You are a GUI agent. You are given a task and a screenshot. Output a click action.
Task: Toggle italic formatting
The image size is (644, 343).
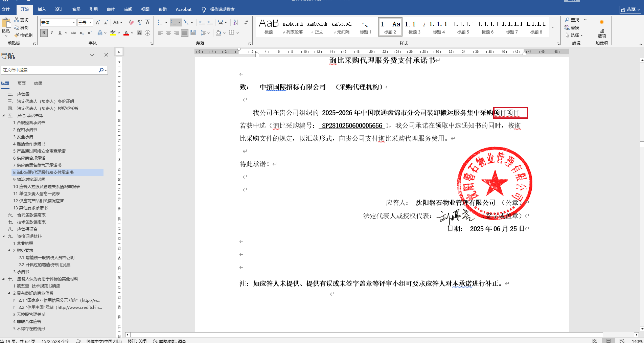[52, 33]
